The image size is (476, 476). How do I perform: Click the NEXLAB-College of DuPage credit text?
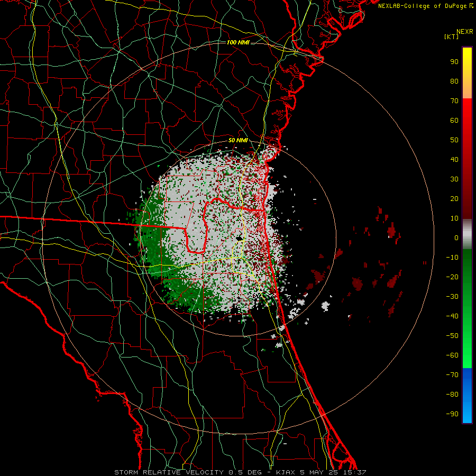(x=425, y=6)
